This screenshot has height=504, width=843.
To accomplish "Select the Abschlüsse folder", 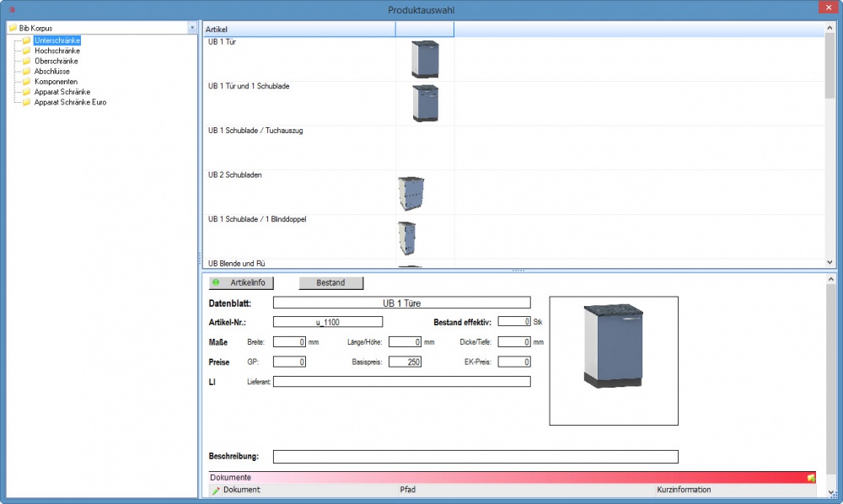I will tap(51, 71).
